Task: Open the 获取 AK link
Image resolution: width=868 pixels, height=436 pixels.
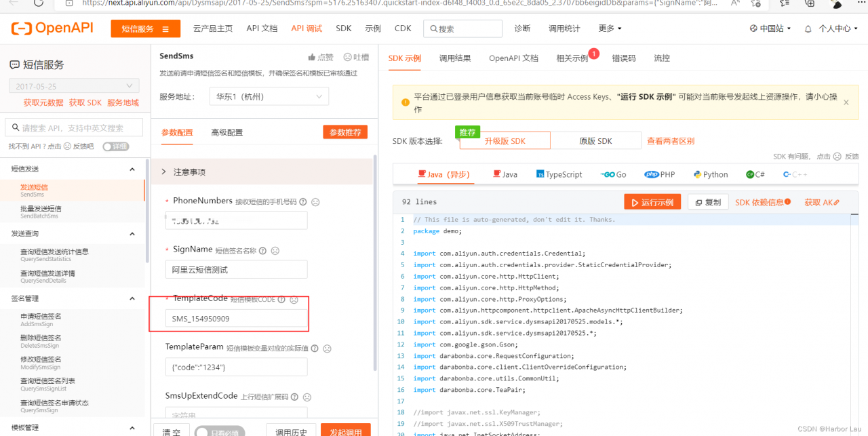Action: [822, 202]
